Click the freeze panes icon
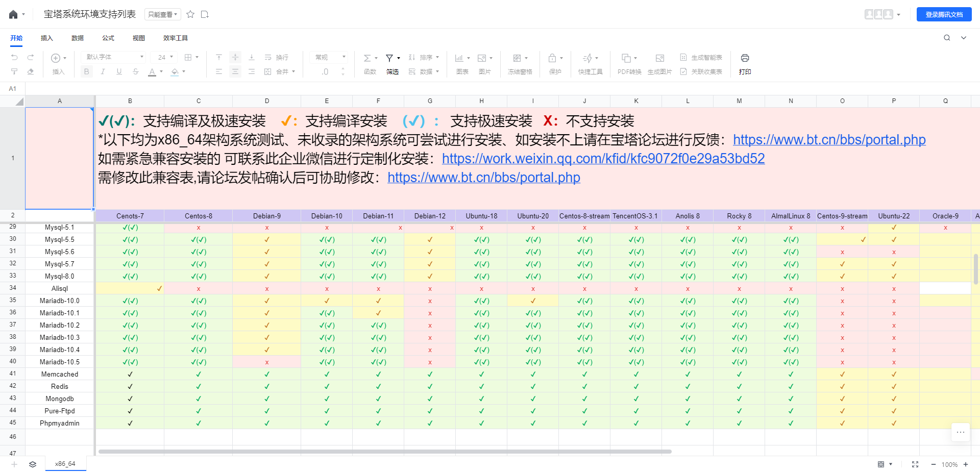Image resolution: width=980 pixels, height=472 pixels. pyautogui.click(x=517, y=58)
